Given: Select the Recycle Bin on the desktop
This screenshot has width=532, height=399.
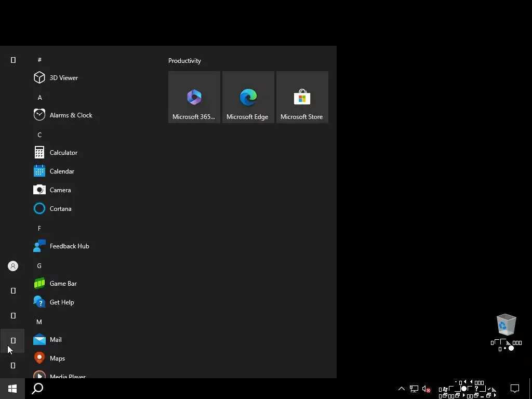Looking at the screenshot, I should coord(506,332).
